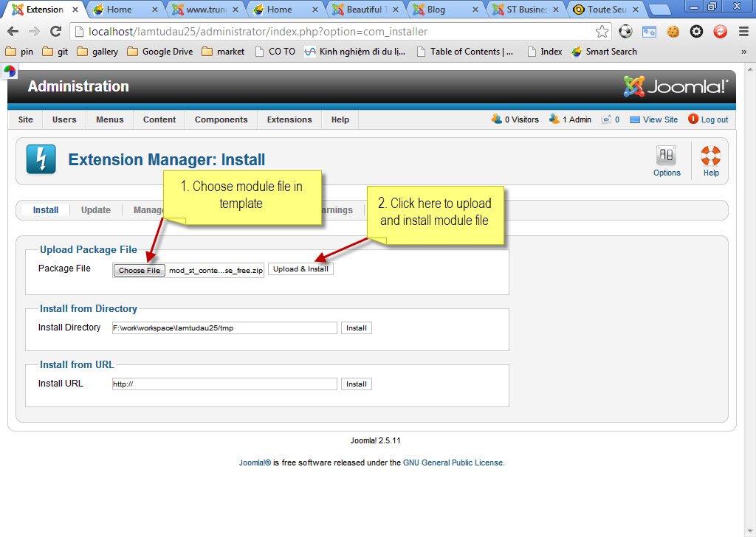756x537 pixels.
Task: Click the soccer ball extension icon
Action: [x=625, y=32]
